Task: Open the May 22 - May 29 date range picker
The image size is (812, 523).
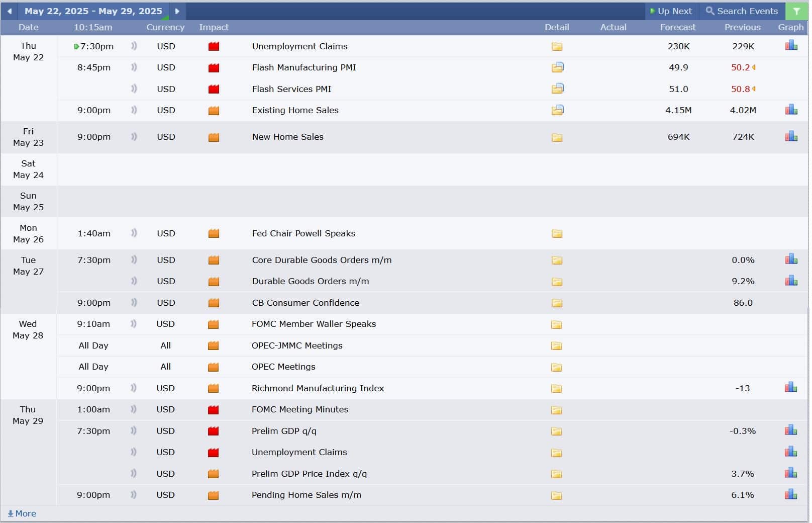Action: [93, 11]
